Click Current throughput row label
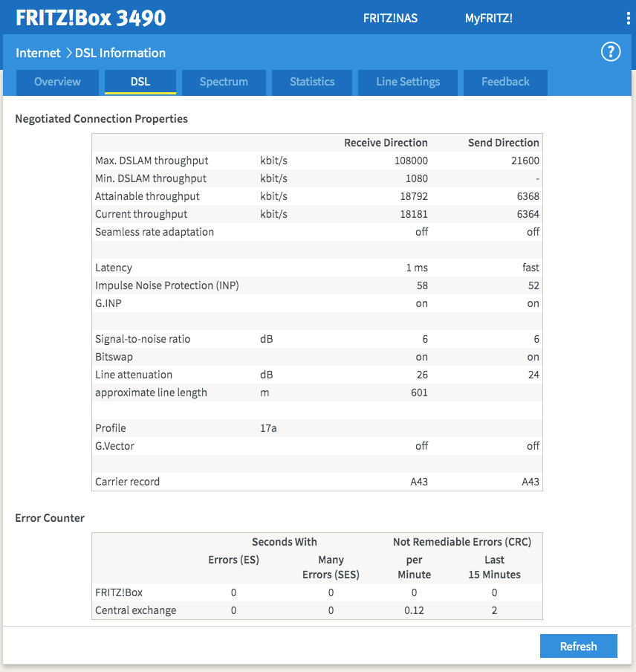Image resolution: width=636 pixels, height=672 pixels. pyautogui.click(x=141, y=214)
